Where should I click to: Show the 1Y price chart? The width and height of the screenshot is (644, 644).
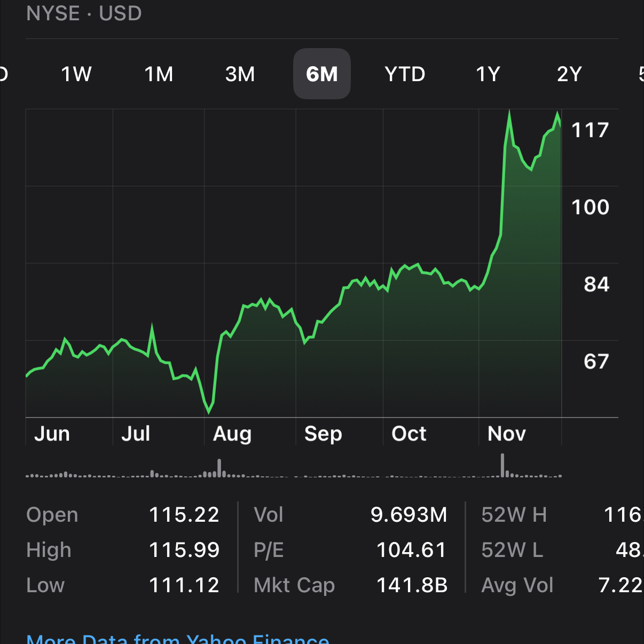tap(488, 74)
